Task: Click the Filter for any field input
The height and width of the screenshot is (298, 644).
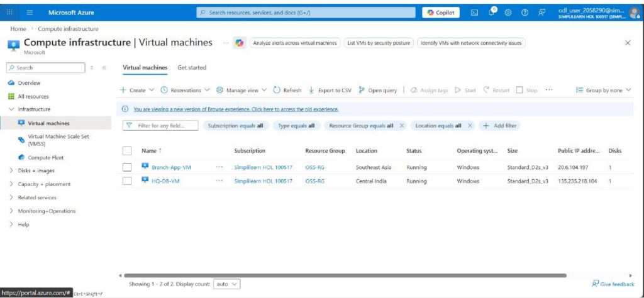Action: coord(165,126)
